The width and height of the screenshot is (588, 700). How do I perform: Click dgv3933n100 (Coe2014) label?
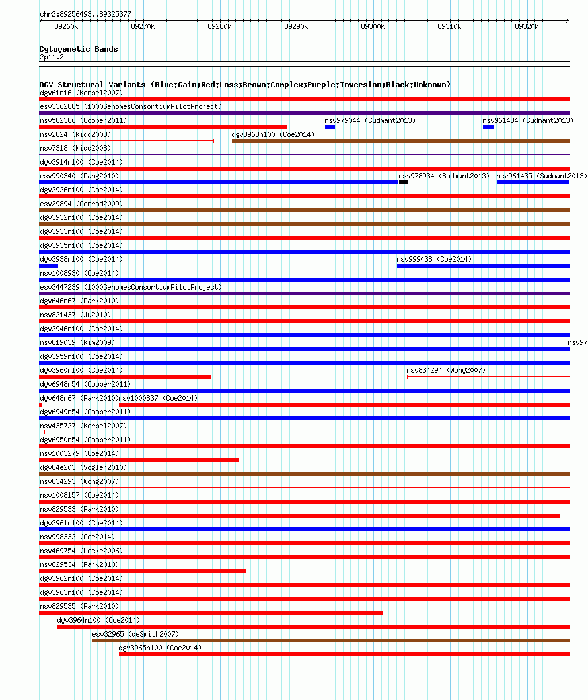coord(81,231)
